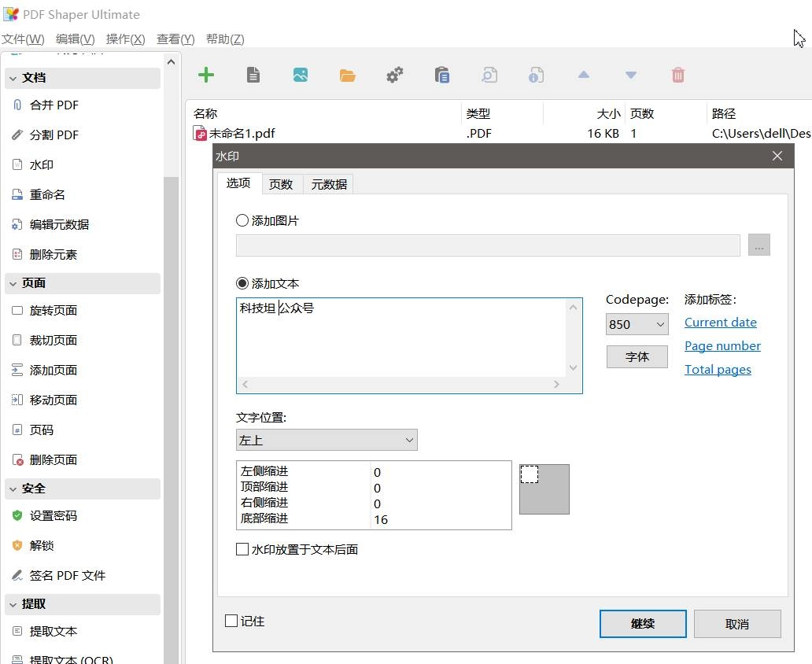Open the 设置密码 security tool
The width and height of the screenshot is (812, 664).
tap(54, 516)
